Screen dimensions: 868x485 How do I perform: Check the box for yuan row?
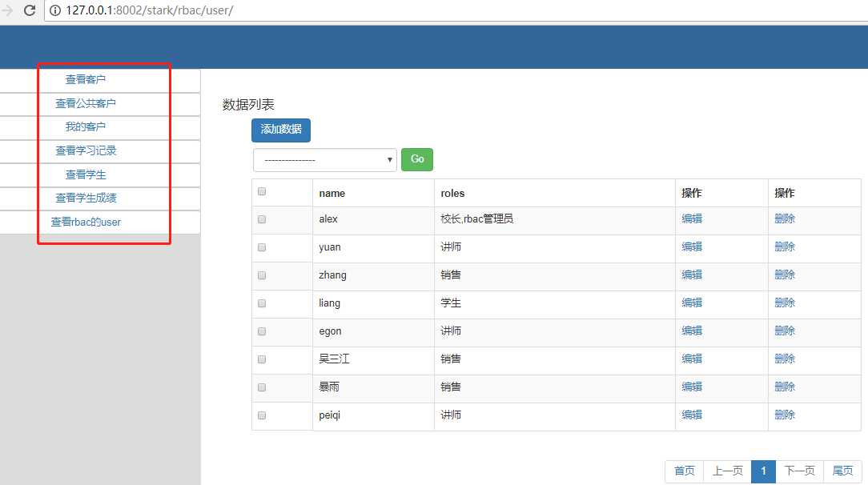click(x=262, y=247)
